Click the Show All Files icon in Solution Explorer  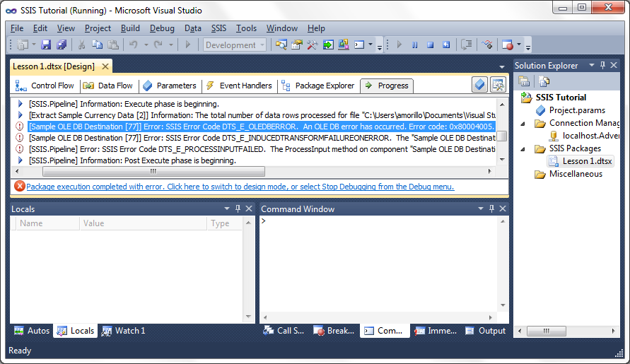click(x=544, y=81)
